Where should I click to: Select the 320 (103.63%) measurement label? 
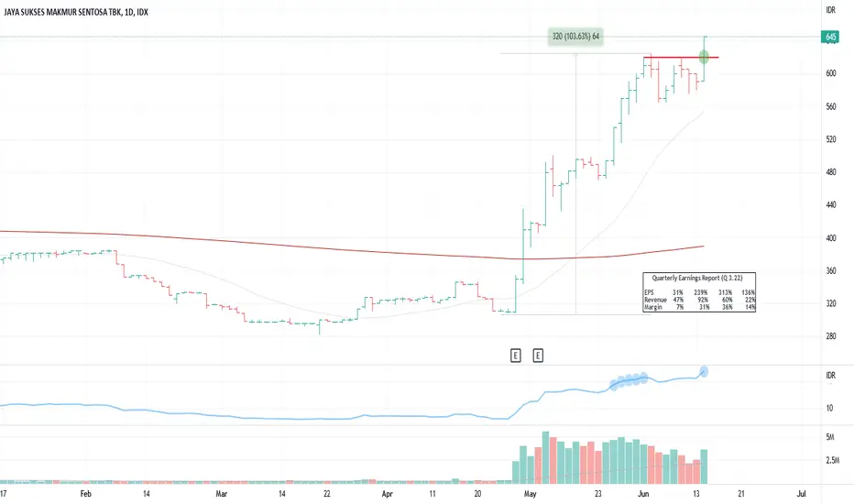(575, 37)
